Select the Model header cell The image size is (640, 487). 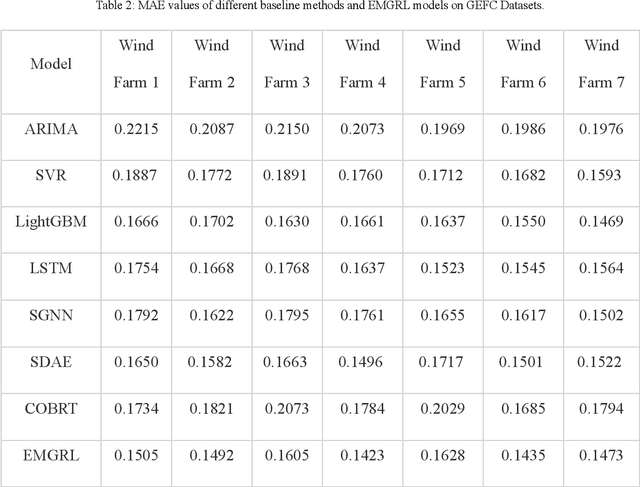point(51,63)
